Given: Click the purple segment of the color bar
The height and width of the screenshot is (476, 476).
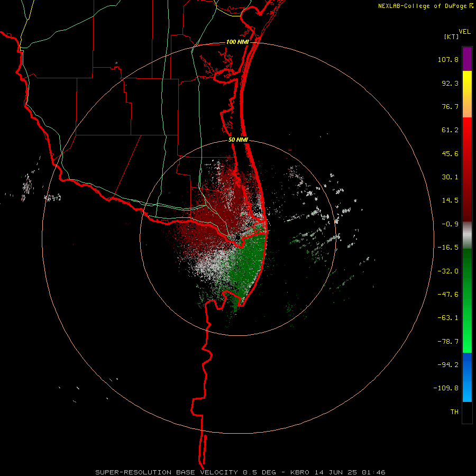Looking at the screenshot, I should [x=467, y=59].
